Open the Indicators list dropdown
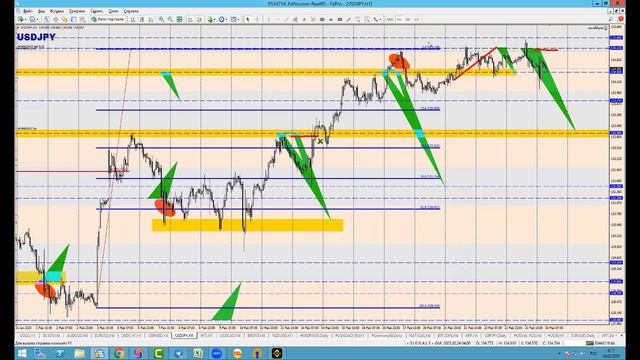 [x=211, y=19]
